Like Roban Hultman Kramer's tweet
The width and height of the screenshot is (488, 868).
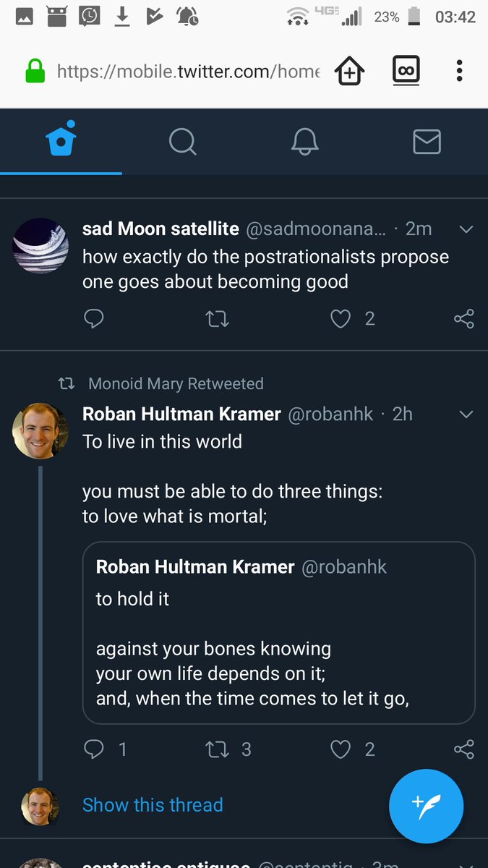coord(341,749)
